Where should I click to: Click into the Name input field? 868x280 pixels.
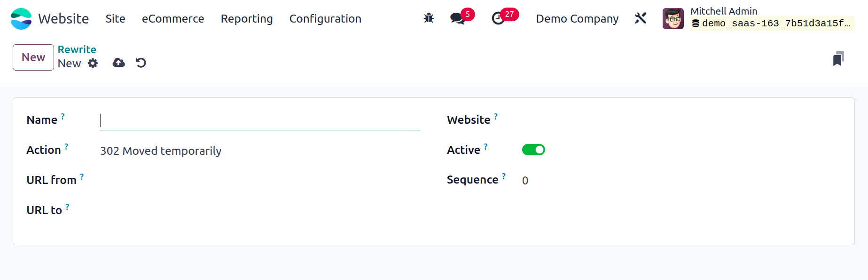[260, 120]
